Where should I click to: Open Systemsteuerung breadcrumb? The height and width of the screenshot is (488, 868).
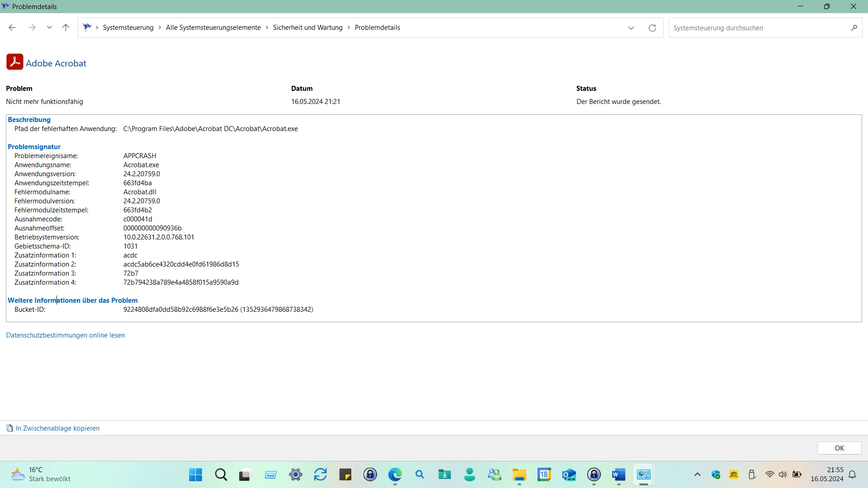coord(128,28)
